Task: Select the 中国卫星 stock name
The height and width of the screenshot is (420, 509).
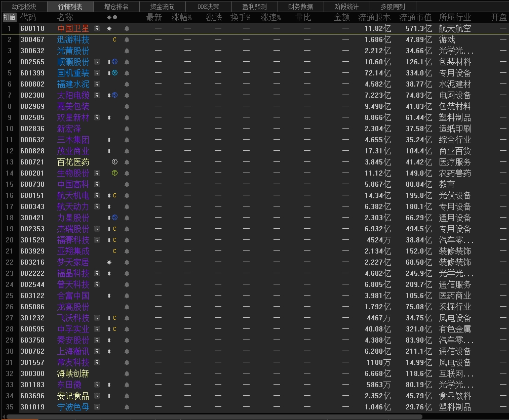Action: [73, 28]
